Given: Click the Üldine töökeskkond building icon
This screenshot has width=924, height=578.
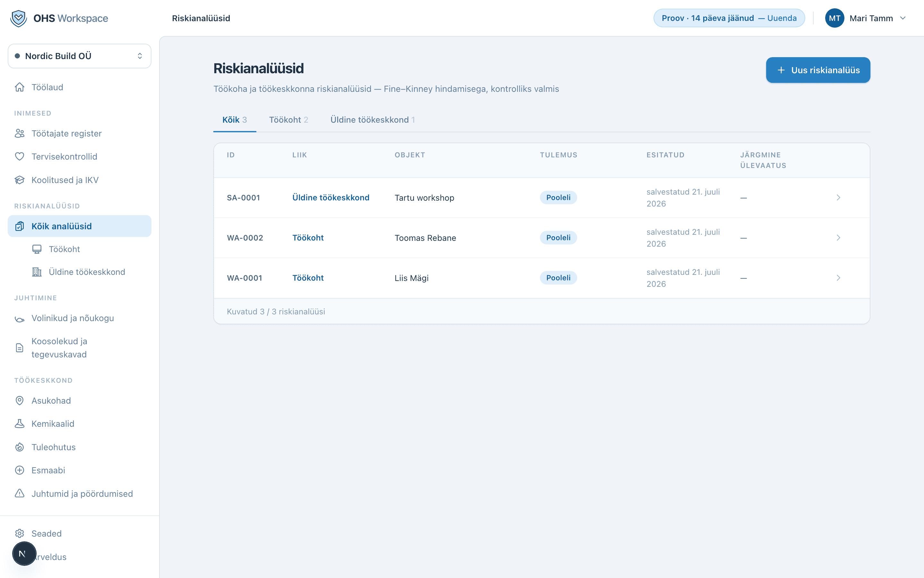Looking at the screenshot, I should (37, 272).
